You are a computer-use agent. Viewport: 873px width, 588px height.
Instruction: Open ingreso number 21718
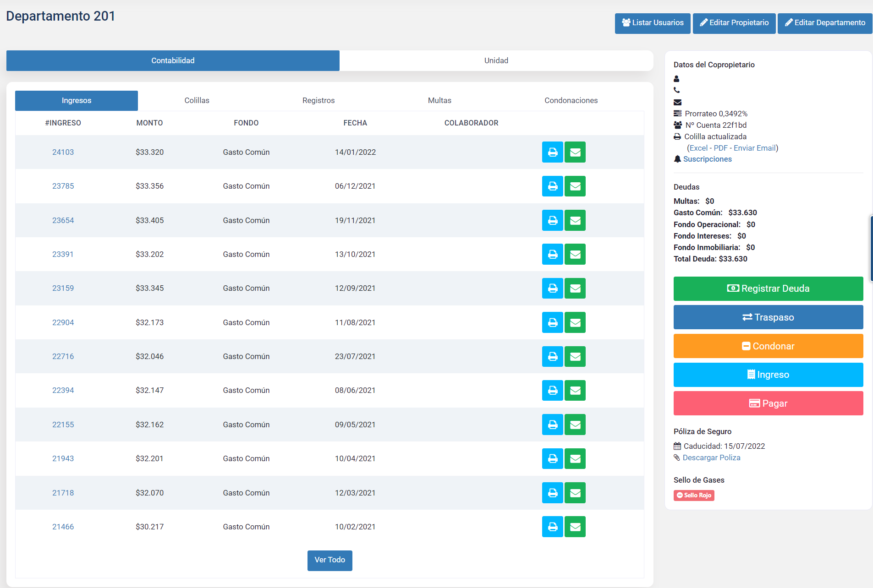click(x=63, y=493)
